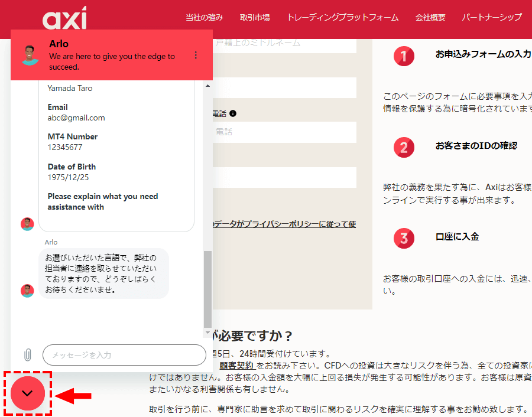The height and width of the screenshot is (417, 532).
Task: Click 口座に入金 heading
Action: tap(457, 237)
